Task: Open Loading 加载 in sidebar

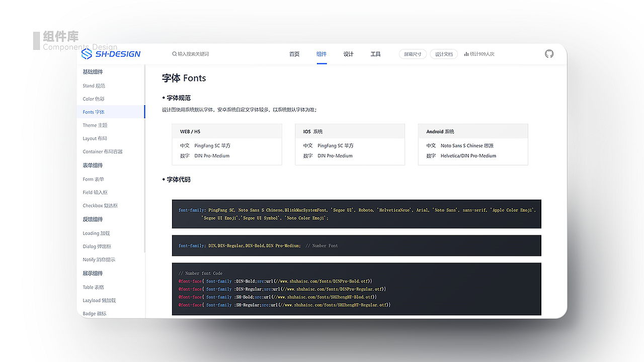Action: tap(96, 233)
